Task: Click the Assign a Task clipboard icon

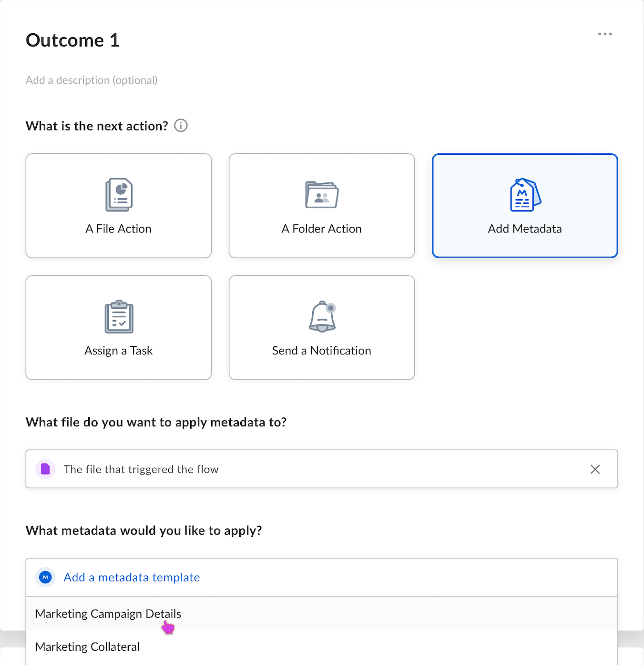Action: coord(119,317)
